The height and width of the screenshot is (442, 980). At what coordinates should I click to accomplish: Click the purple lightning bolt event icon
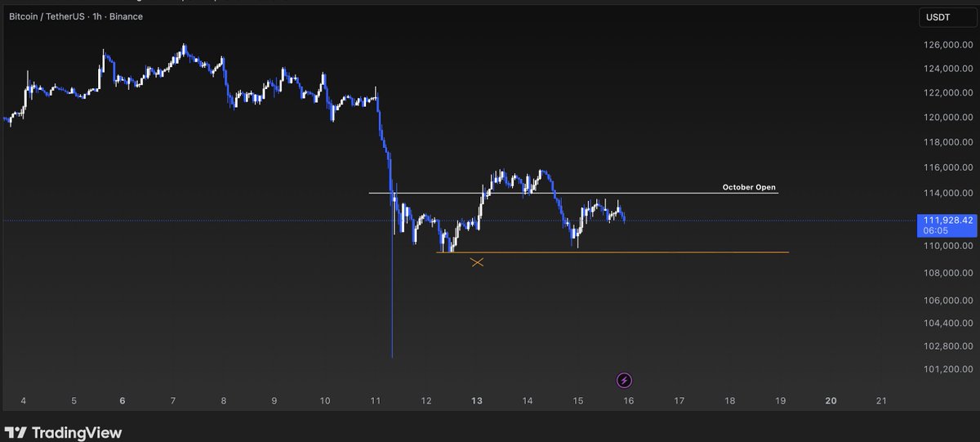[625, 380]
